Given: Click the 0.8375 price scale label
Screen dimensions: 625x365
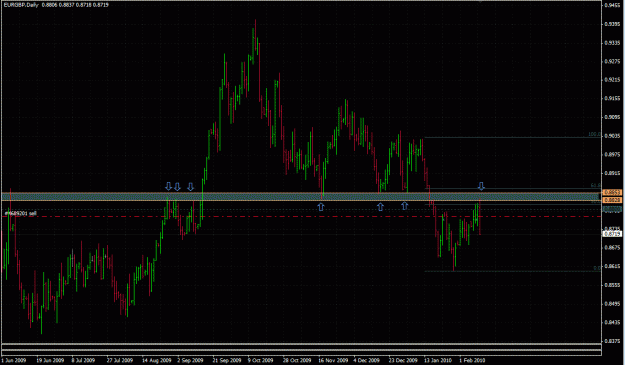Looking at the screenshot, I should coord(612,341).
